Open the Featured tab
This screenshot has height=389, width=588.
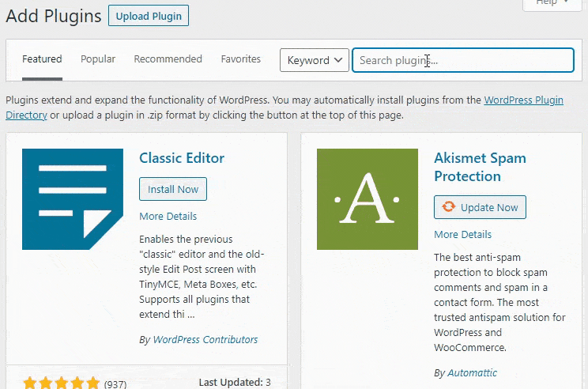click(42, 59)
